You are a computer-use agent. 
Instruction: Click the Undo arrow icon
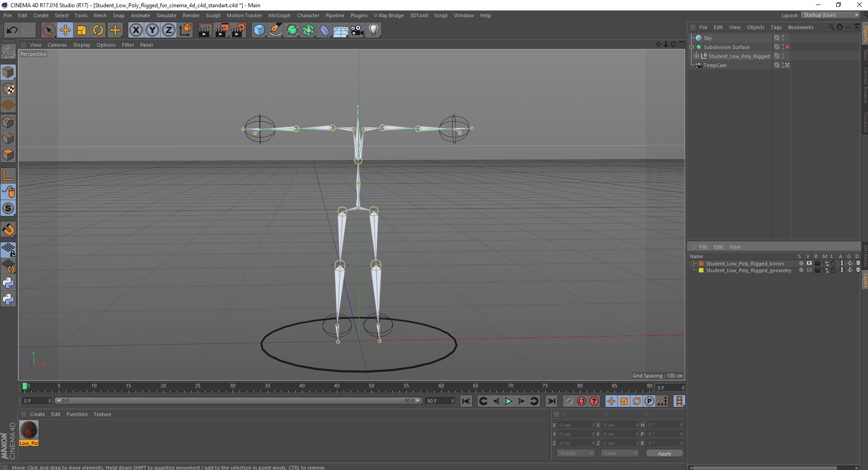click(x=12, y=30)
